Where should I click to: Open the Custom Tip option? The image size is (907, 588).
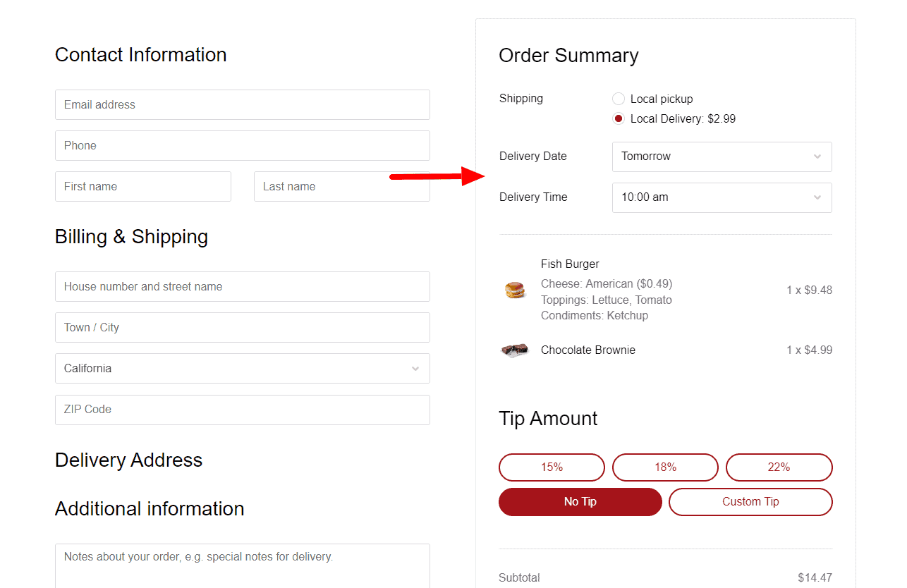click(x=750, y=501)
